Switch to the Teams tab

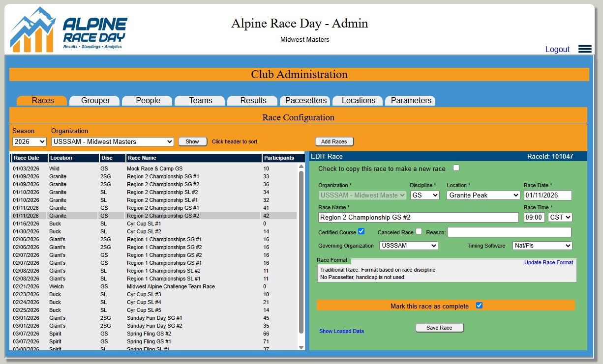201,100
